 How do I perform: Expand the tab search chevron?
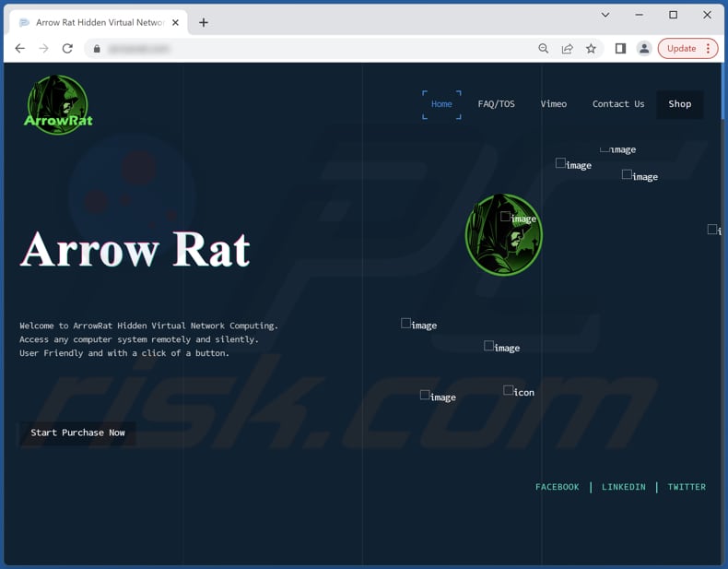(605, 15)
